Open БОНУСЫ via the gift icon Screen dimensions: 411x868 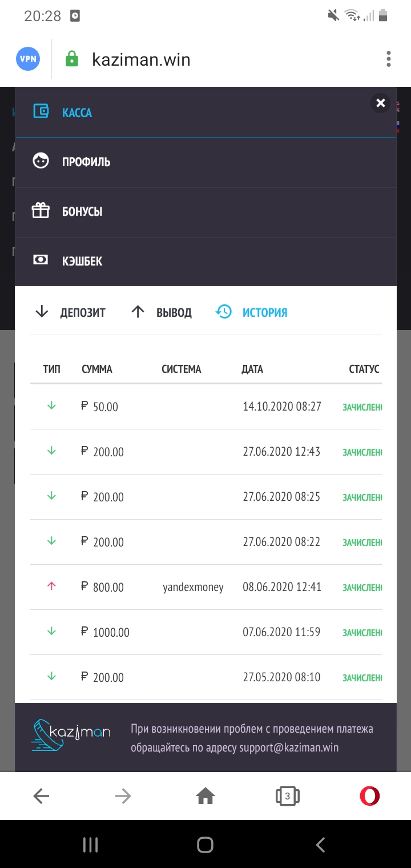(41, 211)
